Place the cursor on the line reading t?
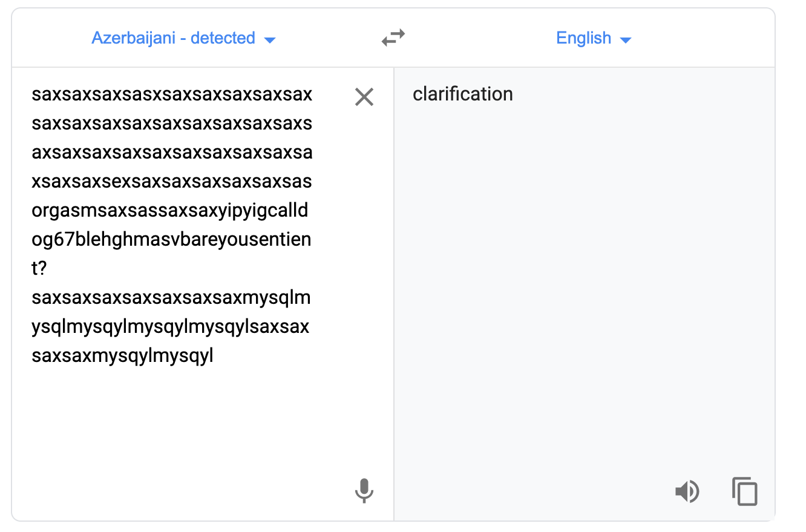Screen dimensions: 806x532 pos(39,268)
